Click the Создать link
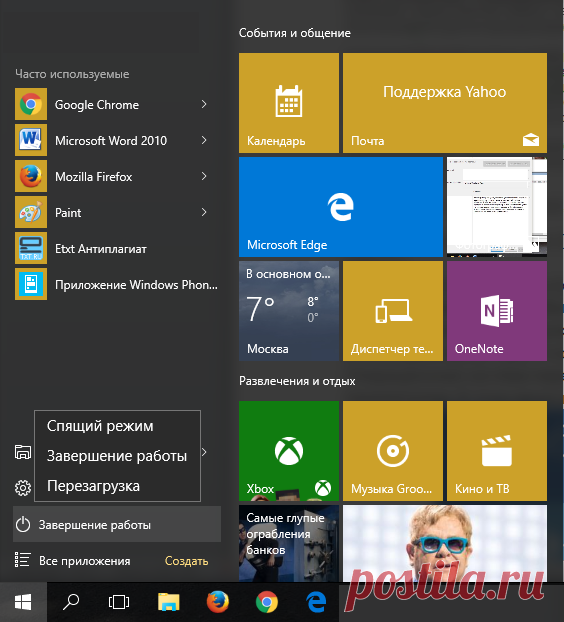Image resolution: width=564 pixels, height=622 pixels. click(186, 561)
